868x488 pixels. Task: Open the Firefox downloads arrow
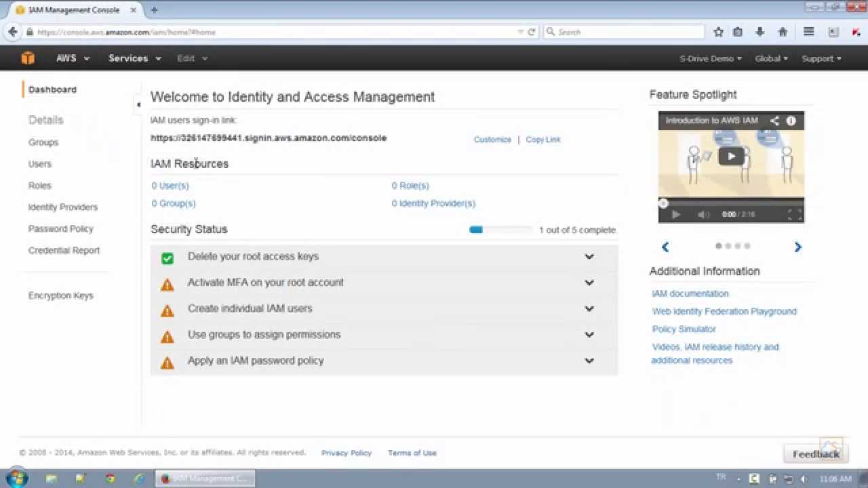(x=759, y=32)
